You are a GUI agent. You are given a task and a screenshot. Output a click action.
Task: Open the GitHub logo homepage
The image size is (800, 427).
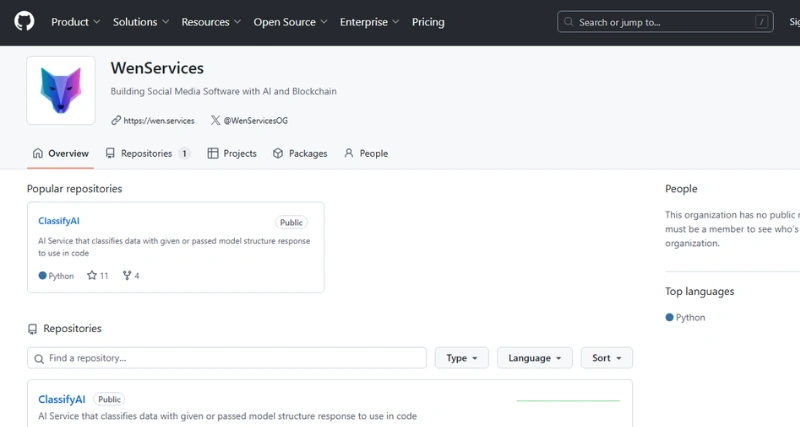(24, 22)
